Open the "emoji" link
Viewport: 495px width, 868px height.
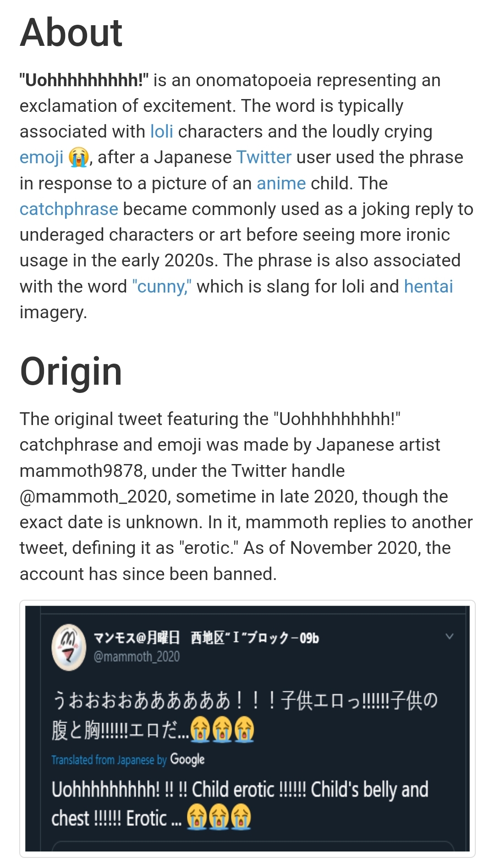tap(41, 157)
